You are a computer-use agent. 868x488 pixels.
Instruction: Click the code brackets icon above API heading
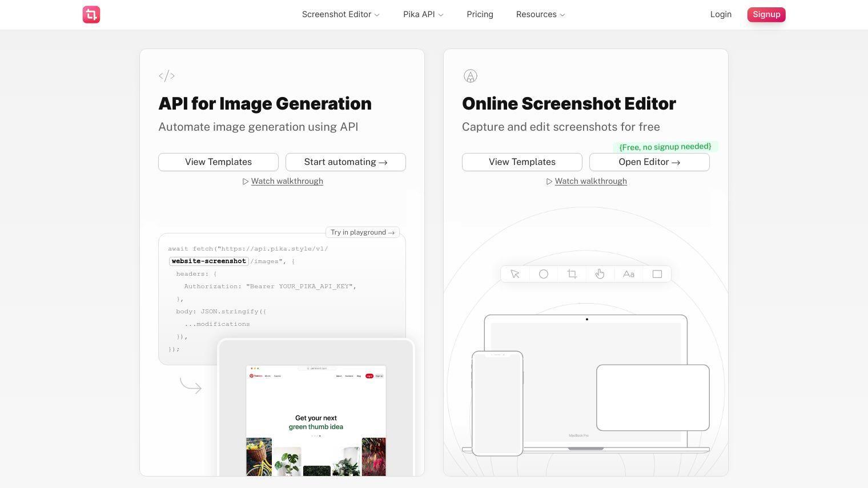click(167, 76)
